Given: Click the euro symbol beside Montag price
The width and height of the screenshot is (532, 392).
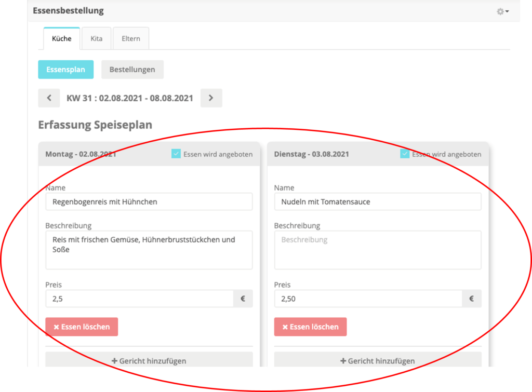Looking at the screenshot, I should click(x=243, y=299).
